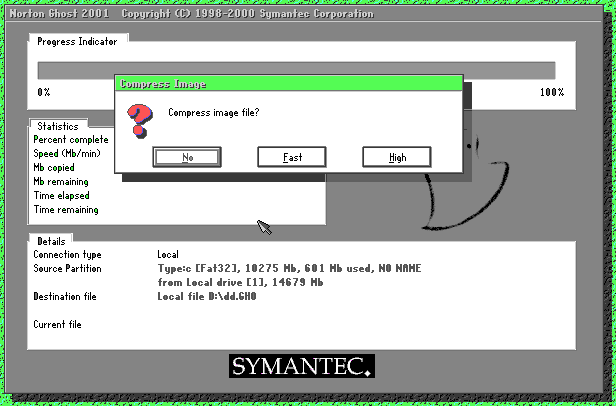This screenshot has height=406, width=616.
Task: Select High compression button
Action: point(397,157)
